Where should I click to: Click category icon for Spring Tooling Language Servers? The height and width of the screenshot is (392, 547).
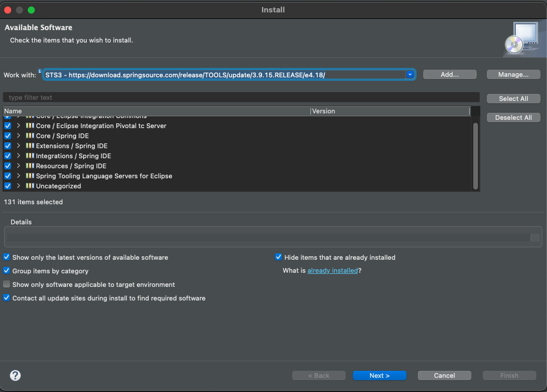30,176
